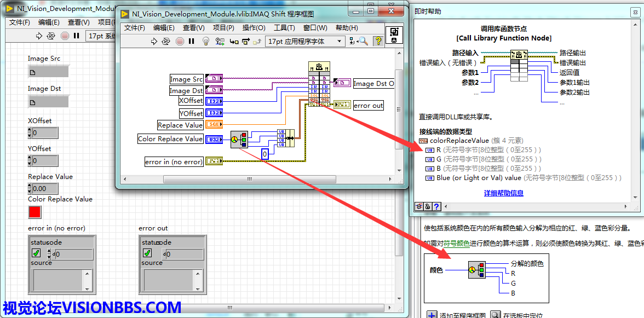Open 操作(O) menu in block diagram window
644x318 pixels.
254,28
